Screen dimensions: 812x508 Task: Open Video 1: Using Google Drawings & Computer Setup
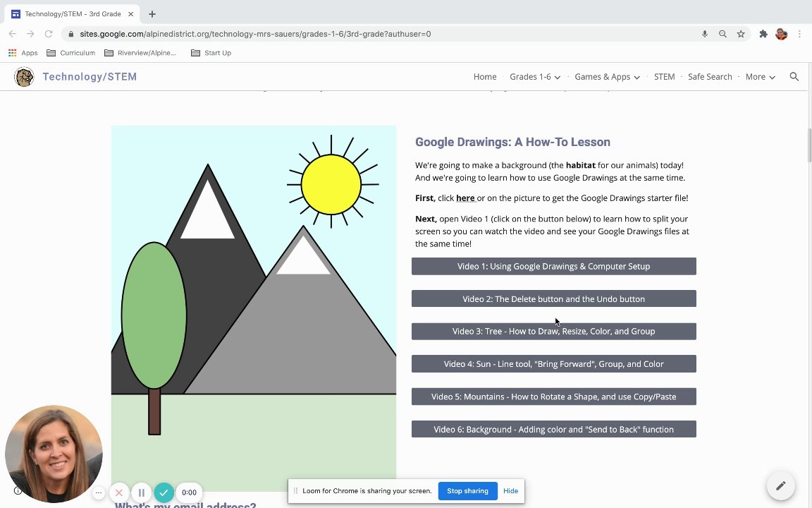point(553,267)
